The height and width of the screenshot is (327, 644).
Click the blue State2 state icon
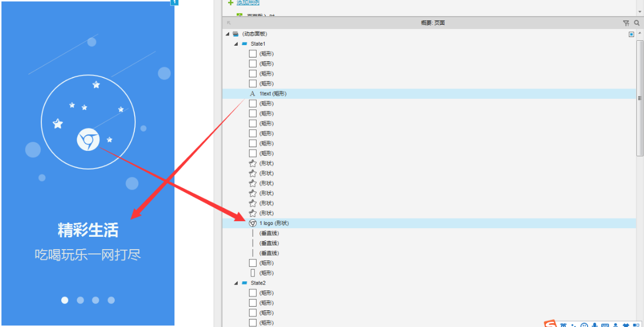tap(244, 283)
